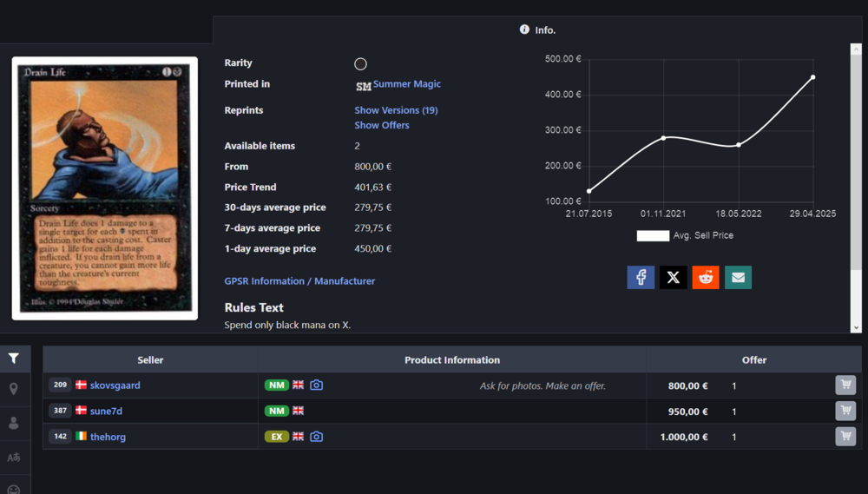Click the 18.05.2022 data point on chart
The height and width of the screenshot is (494, 868).
(x=739, y=145)
